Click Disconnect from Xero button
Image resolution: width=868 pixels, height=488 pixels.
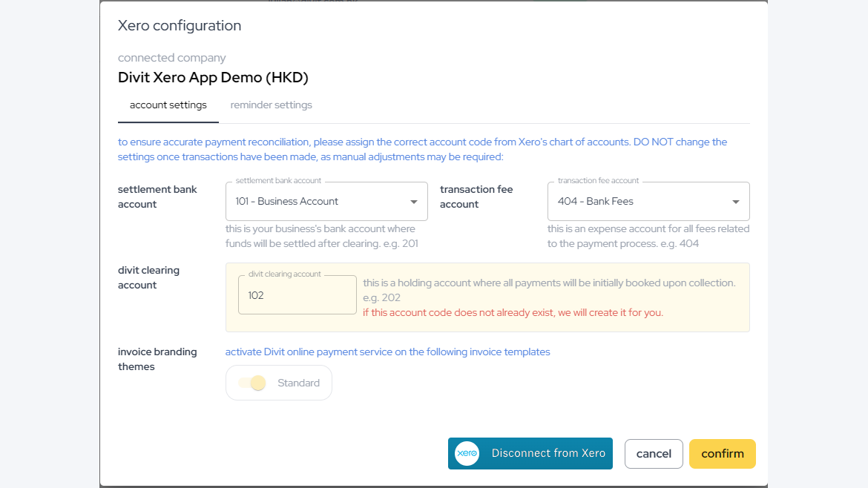(530, 453)
